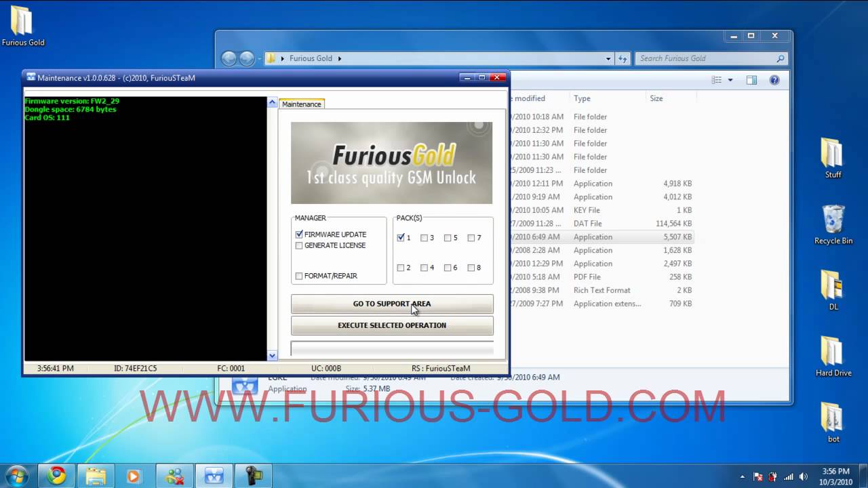Check pack 8 checkbox
The width and height of the screenshot is (868, 488).
click(471, 268)
